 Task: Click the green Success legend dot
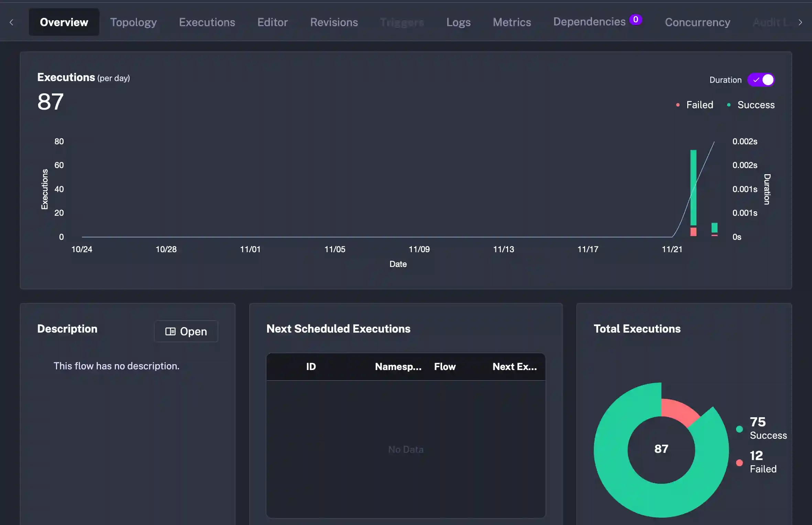pos(739,429)
